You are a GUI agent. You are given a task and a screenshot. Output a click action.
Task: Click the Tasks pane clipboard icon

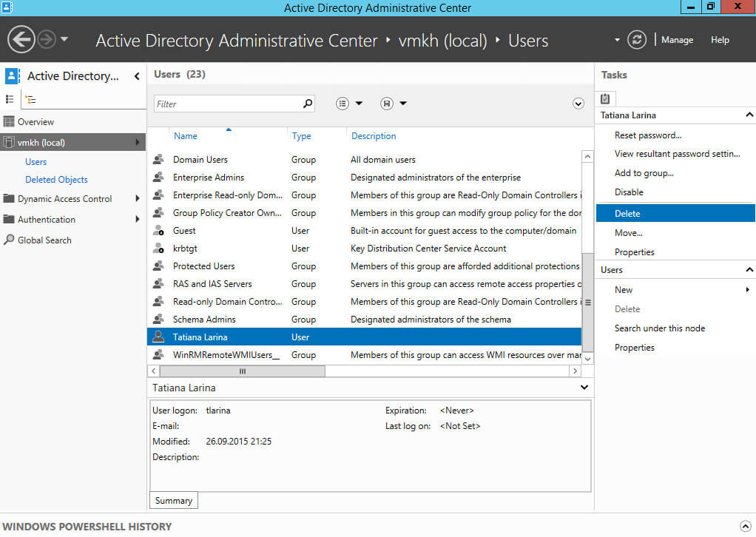coord(605,99)
